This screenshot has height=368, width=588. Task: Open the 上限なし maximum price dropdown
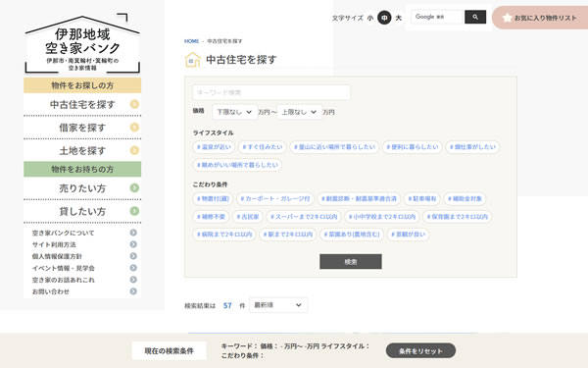pyautogui.click(x=299, y=112)
